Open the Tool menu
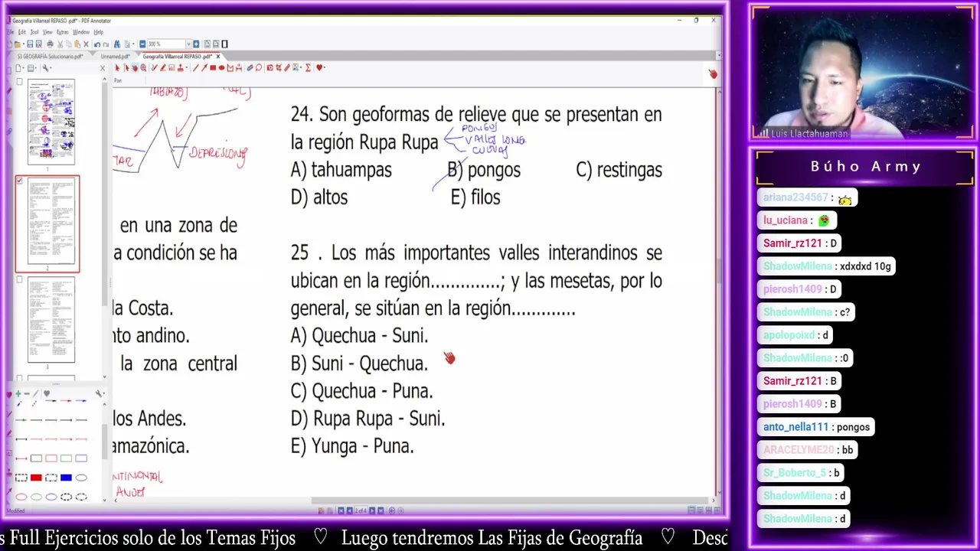Image resolution: width=980 pixels, height=551 pixels. pyautogui.click(x=34, y=32)
